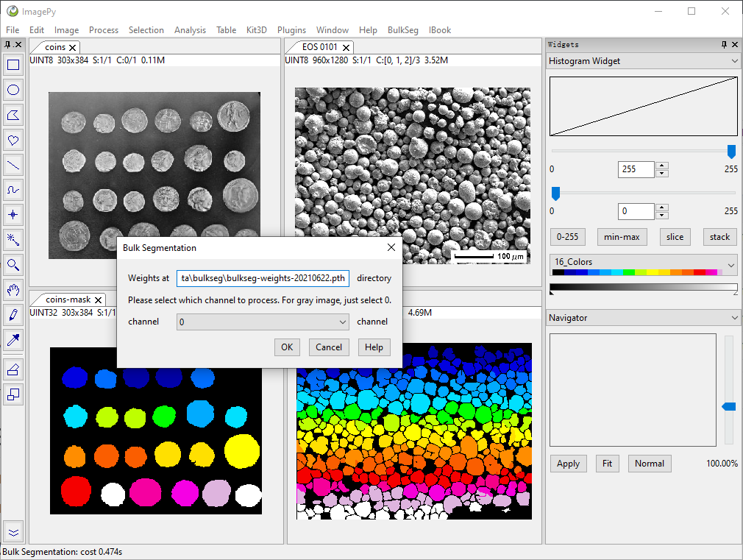Pick the freehand heart-shaped selection tool
The image size is (743, 560).
coord(13,141)
